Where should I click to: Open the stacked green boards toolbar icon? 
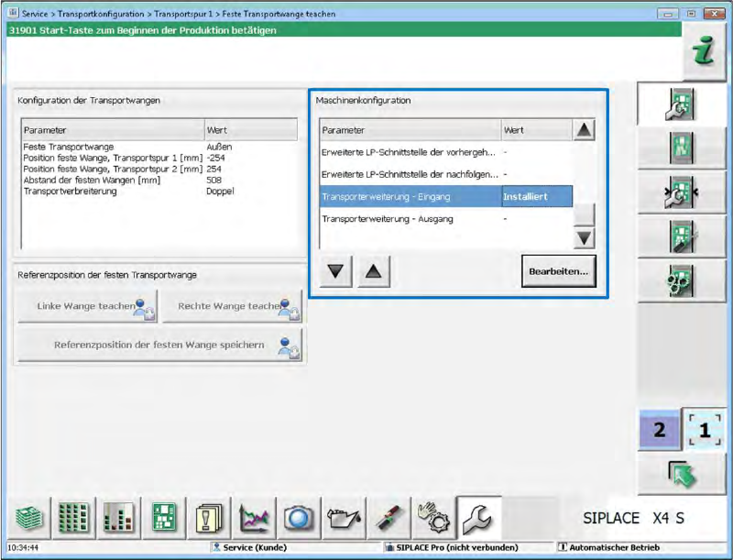coord(29,518)
